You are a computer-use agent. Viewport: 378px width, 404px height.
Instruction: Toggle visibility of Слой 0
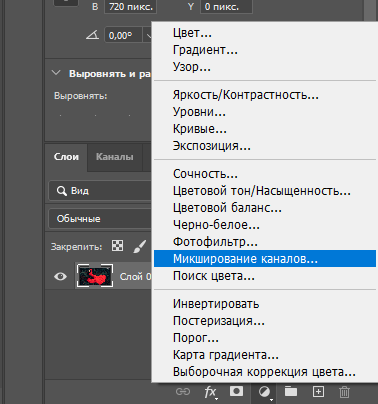60,276
